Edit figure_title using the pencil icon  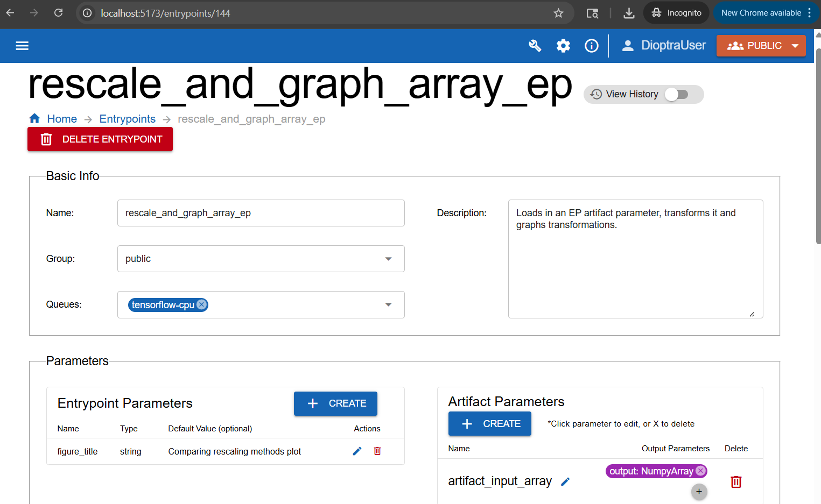(357, 451)
